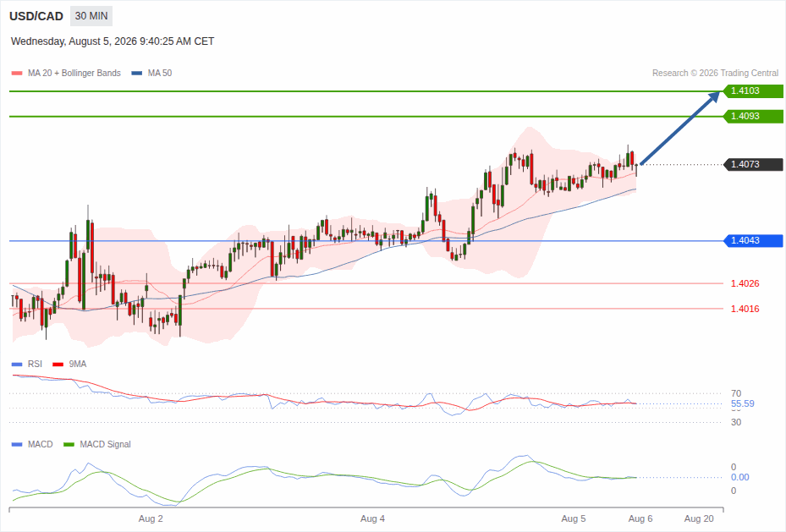Click the chart date and time text
The height and width of the screenshot is (532, 786).
(x=113, y=41)
